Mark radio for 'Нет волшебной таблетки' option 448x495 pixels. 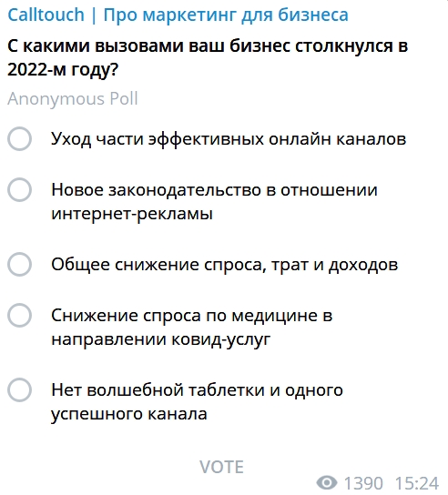tap(20, 389)
